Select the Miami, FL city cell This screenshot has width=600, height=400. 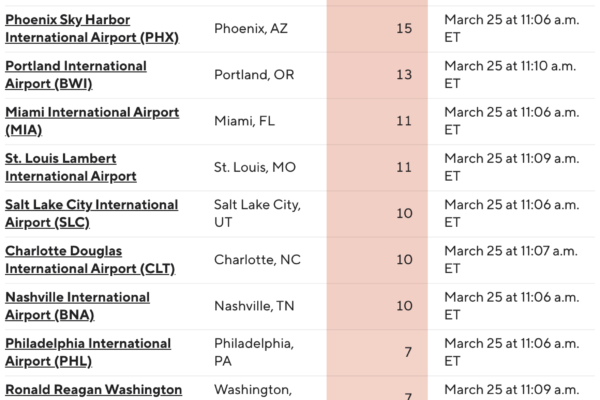coord(245,120)
